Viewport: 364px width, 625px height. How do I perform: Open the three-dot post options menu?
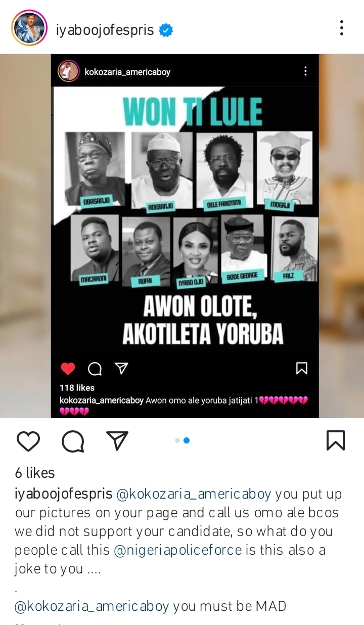342,28
